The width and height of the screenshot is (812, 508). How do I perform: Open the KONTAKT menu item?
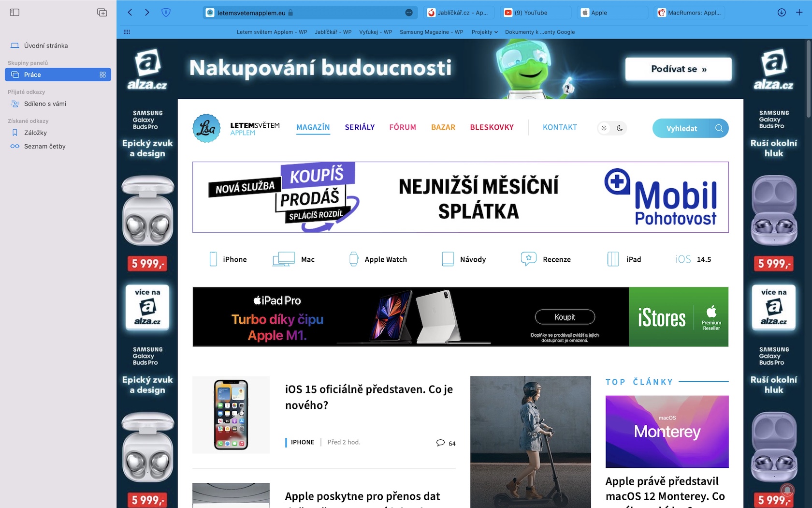(560, 127)
